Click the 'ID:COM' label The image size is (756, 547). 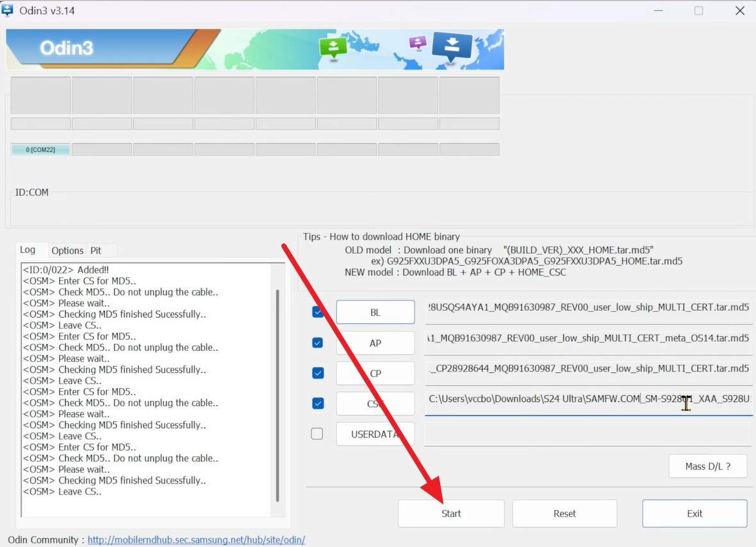[32, 192]
